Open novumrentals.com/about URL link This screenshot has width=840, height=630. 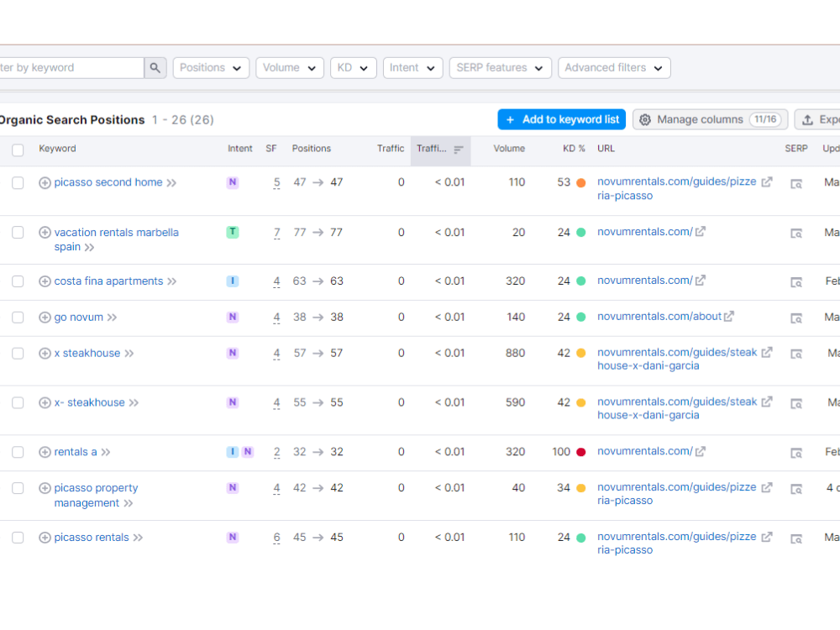pyautogui.click(x=659, y=317)
